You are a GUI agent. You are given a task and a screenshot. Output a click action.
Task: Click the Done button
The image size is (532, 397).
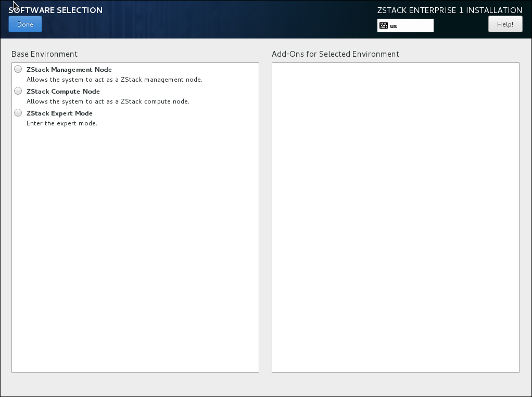pyautogui.click(x=25, y=24)
